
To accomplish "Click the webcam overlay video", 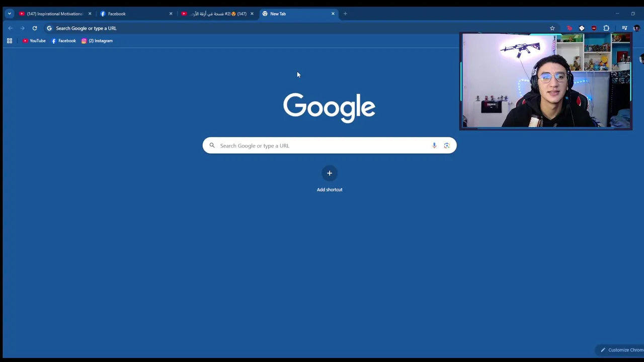I will point(546,81).
